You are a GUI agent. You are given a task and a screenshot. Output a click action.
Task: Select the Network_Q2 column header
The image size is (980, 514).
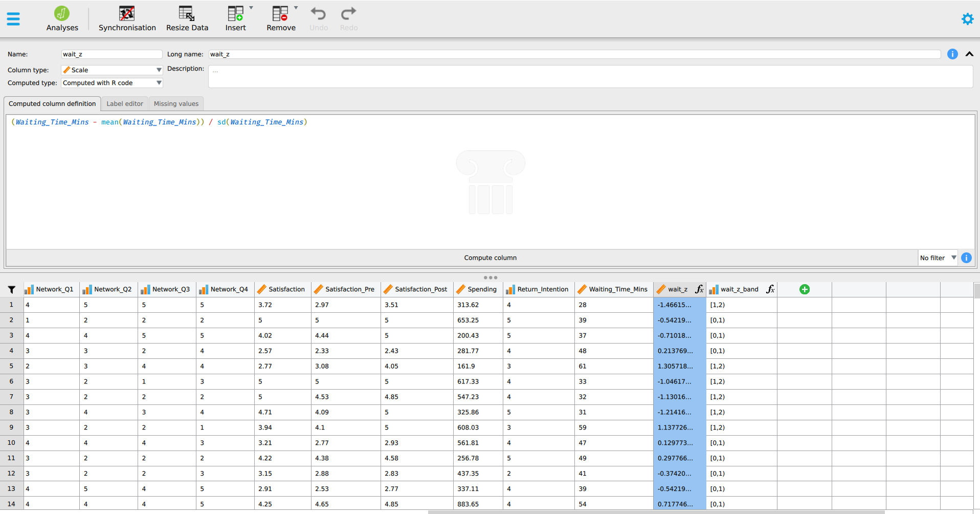click(108, 289)
